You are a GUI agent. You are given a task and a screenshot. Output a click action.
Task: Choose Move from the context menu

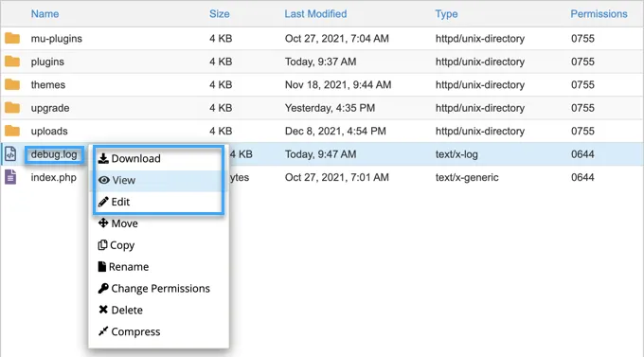click(158, 223)
